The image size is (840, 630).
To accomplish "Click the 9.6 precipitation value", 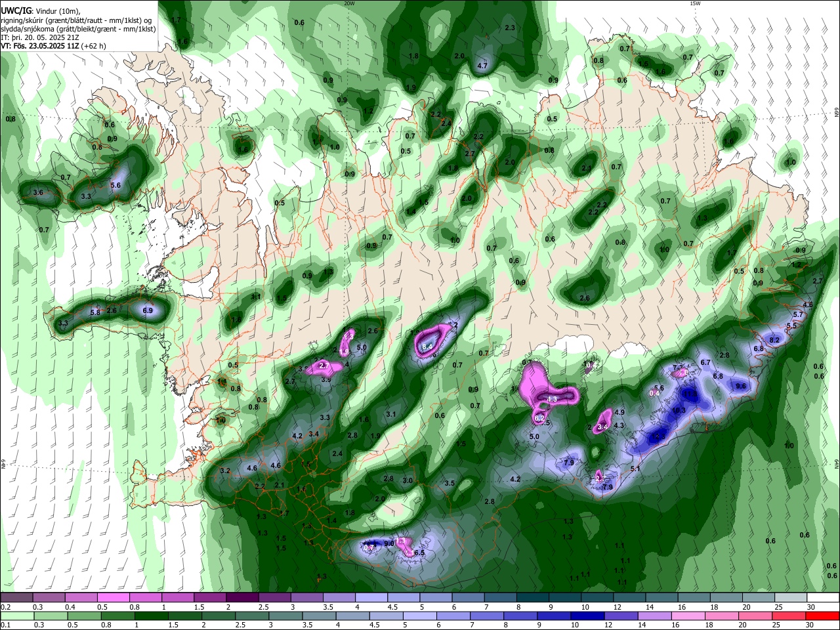I will pos(741,386).
